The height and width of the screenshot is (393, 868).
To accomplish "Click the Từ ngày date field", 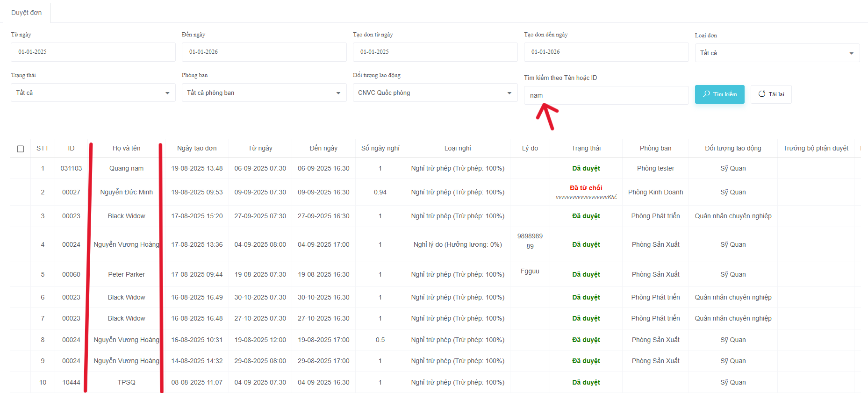I will click(x=93, y=52).
